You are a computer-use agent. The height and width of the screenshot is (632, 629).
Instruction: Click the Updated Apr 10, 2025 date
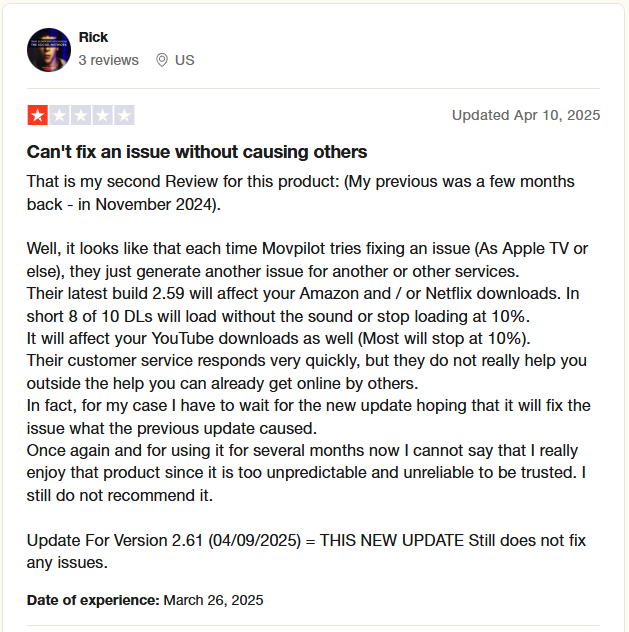[526, 115]
